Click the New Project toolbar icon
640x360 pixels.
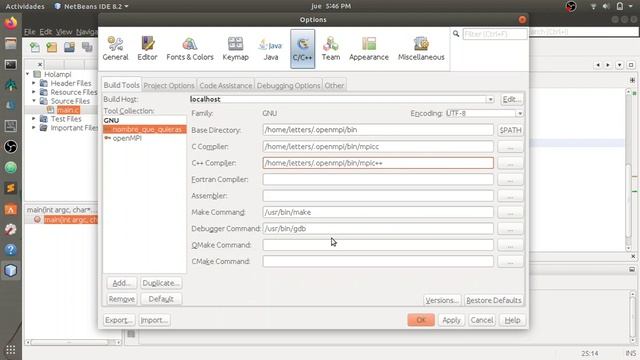(x=52, y=47)
